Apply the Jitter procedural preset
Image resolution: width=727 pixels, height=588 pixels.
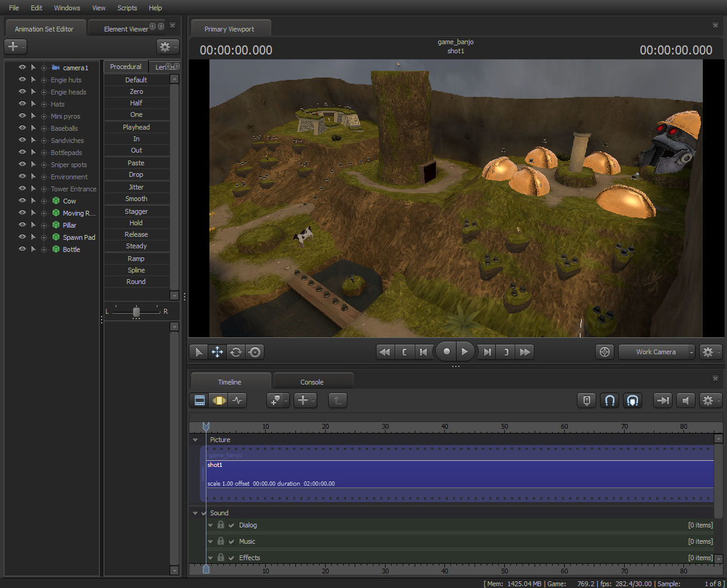click(x=136, y=187)
